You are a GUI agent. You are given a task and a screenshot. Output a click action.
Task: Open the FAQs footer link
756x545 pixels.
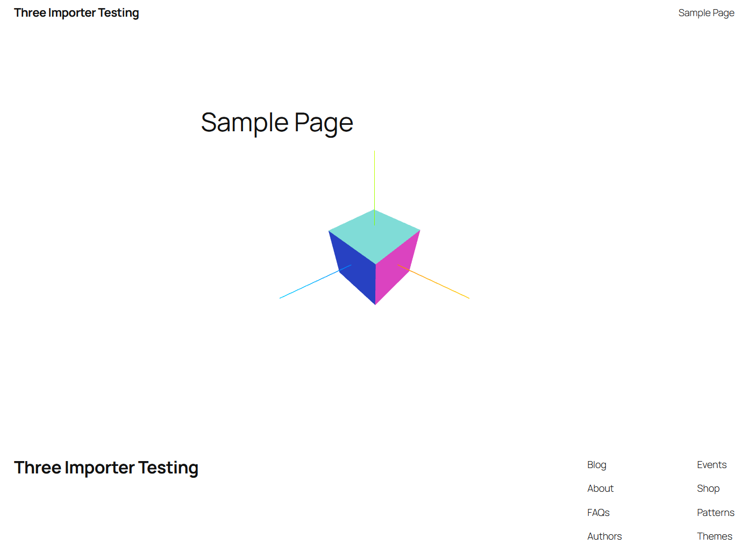pos(598,512)
